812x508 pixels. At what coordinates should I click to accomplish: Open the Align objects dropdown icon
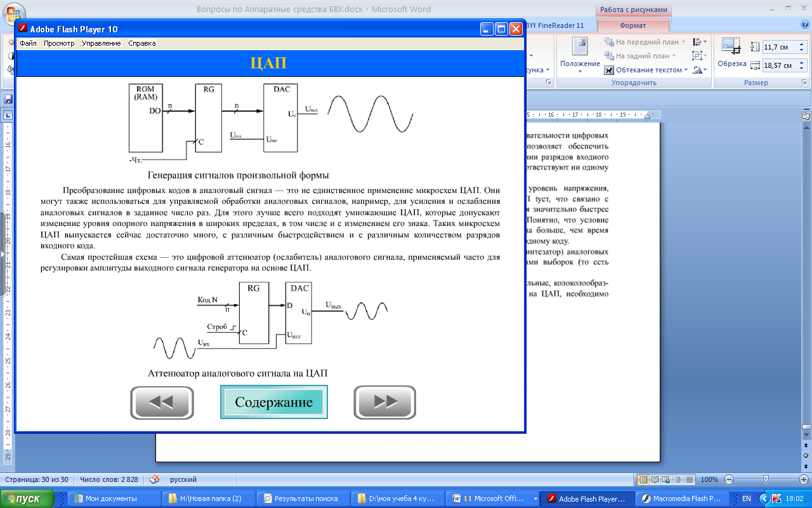point(700,42)
